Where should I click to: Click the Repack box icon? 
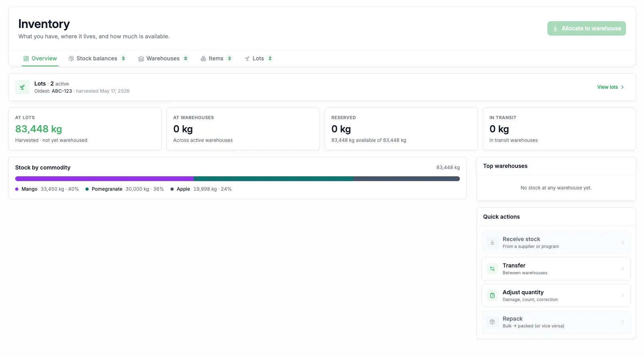click(x=492, y=322)
